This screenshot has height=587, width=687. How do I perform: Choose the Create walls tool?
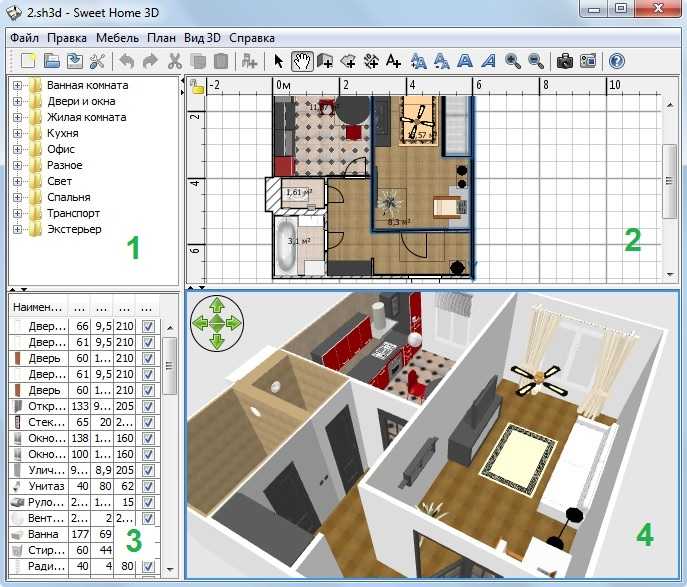(x=325, y=61)
